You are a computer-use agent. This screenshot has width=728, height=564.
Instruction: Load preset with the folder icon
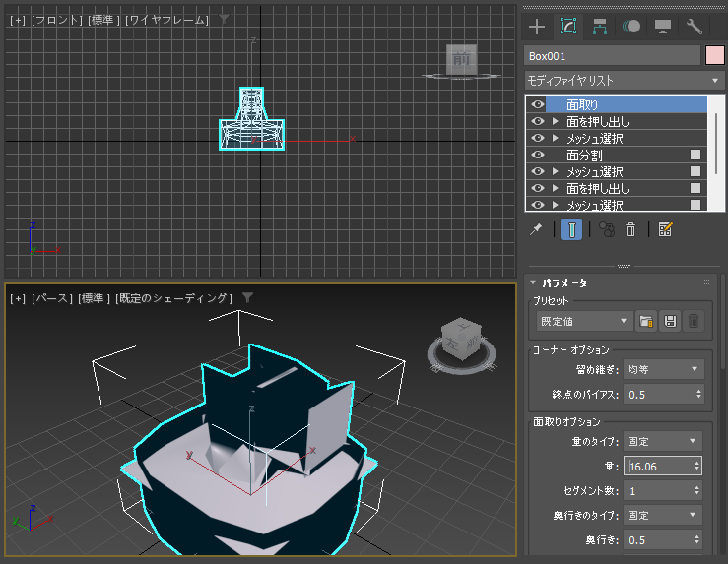646,321
